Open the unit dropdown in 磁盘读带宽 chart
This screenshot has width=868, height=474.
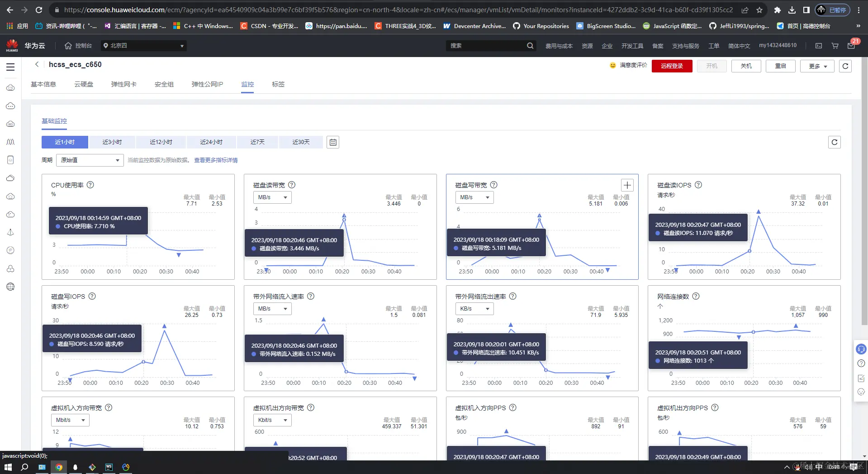tap(272, 197)
